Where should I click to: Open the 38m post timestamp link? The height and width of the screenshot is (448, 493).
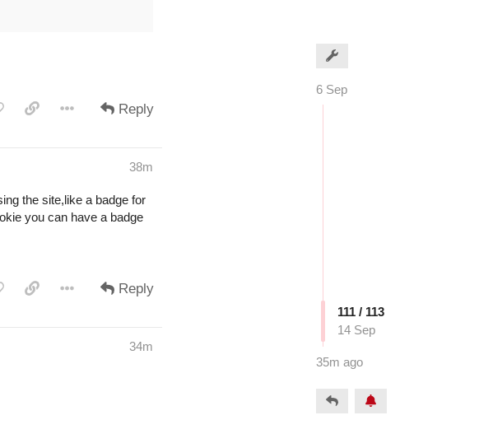pos(141,167)
